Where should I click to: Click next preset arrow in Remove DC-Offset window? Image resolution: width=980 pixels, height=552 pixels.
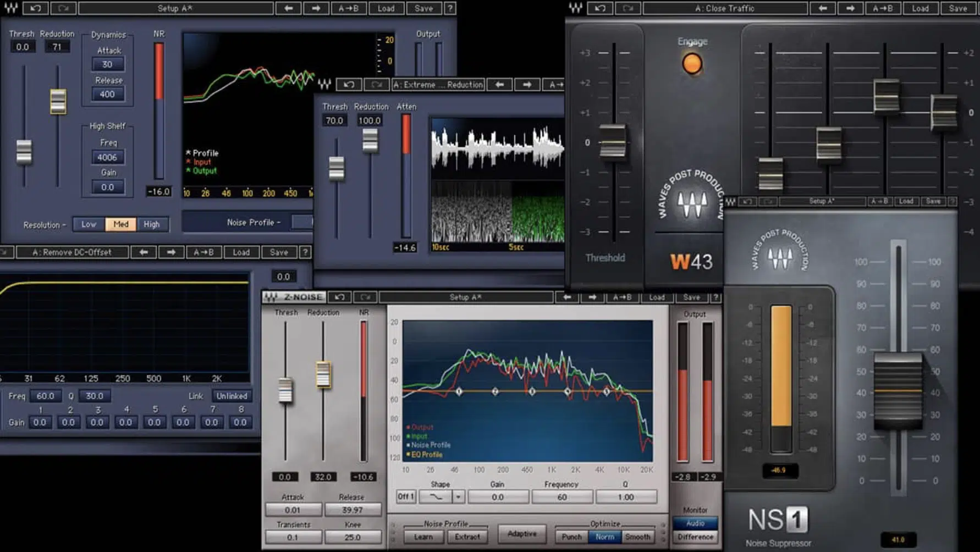(171, 252)
